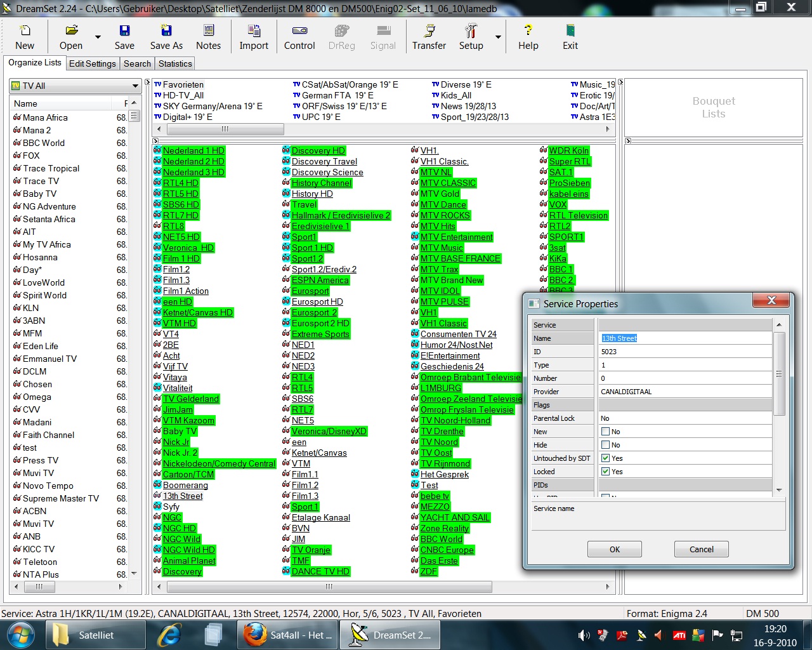The height and width of the screenshot is (650, 812).
Task: Toggle the Locked checkbox
Action: click(x=605, y=472)
